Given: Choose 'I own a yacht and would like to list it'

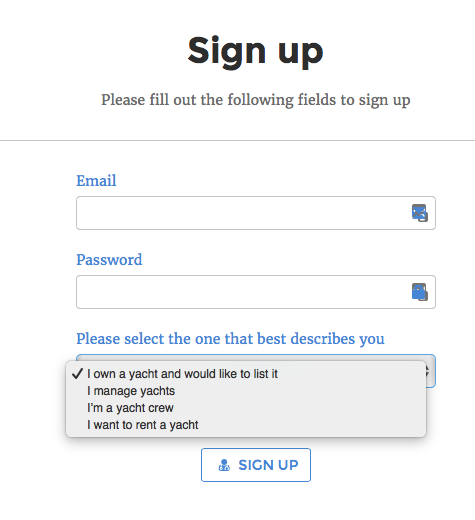Looking at the screenshot, I should point(246,374).
